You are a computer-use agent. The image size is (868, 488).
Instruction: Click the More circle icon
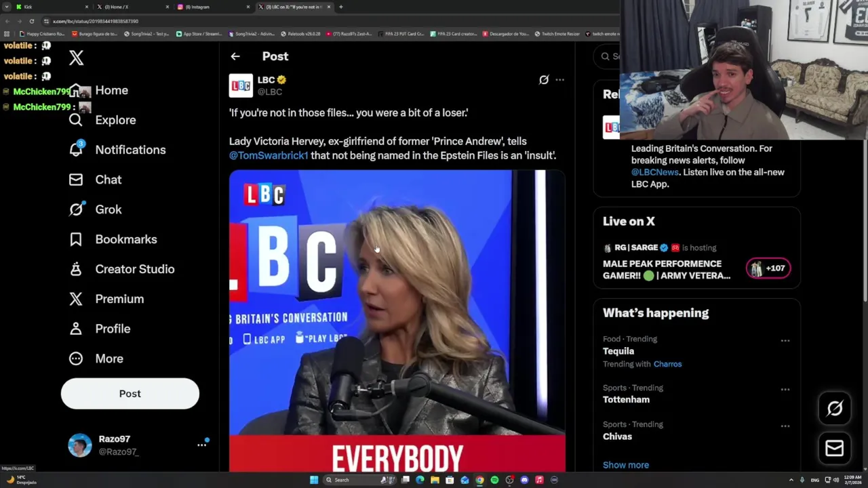76,359
